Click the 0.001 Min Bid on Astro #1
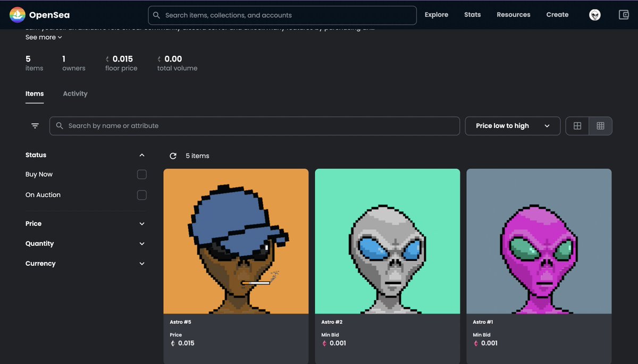 (x=489, y=343)
